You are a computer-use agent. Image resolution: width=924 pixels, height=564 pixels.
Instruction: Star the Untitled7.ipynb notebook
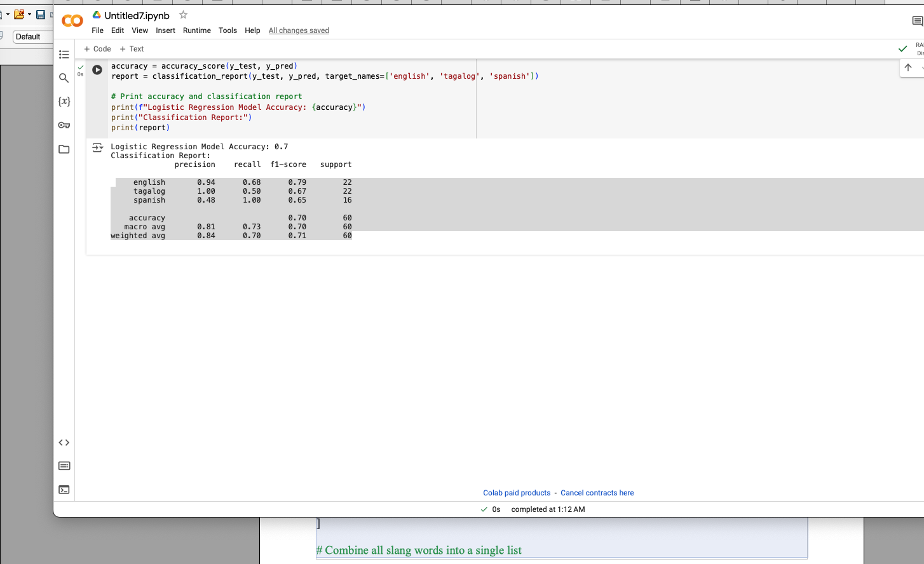(183, 15)
